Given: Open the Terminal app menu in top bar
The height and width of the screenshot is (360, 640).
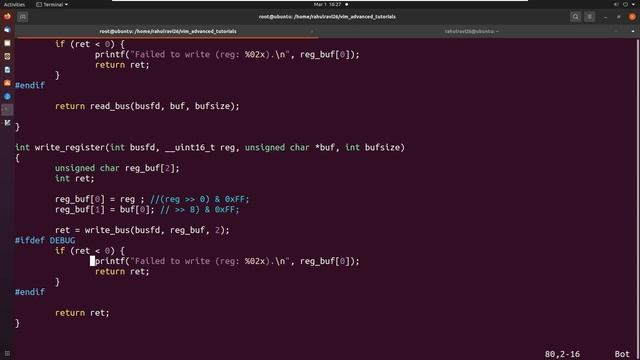Looking at the screenshot, I should pos(52,4).
